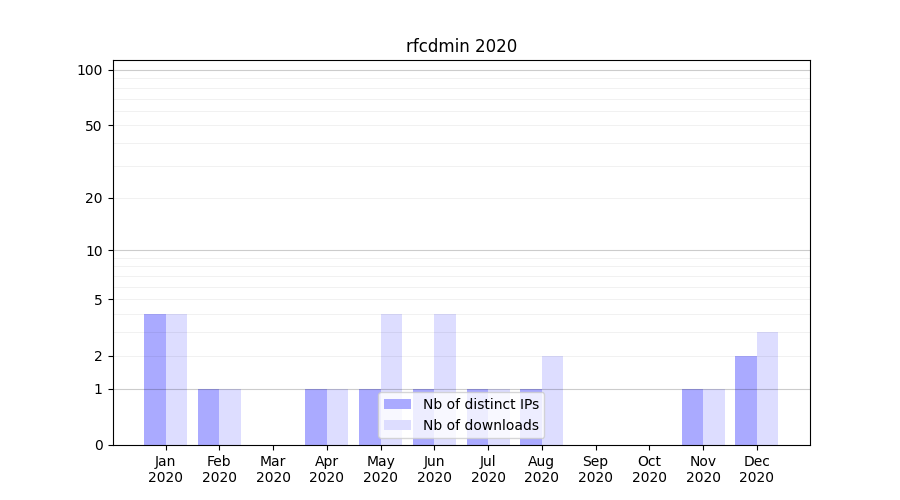Viewport: 900px width, 500px height.
Task: Click the Nb of downloads legend swatch
Action: coord(397,425)
